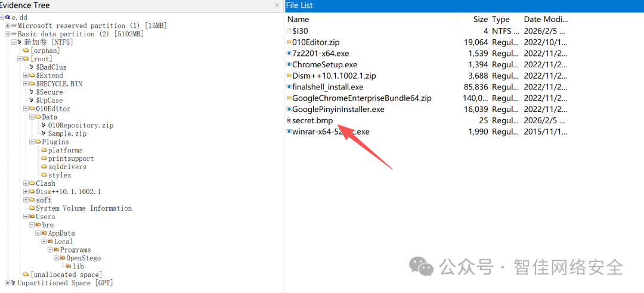The image size is (644, 293).
Task: Expand the Microsoft reserved partition node
Action: point(7,26)
